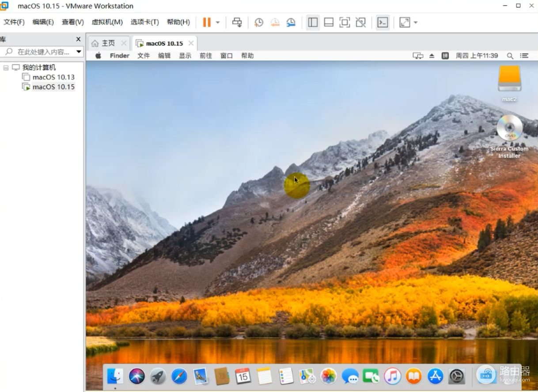
Task: Open the VMware console view icon
Action: (x=383, y=23)
